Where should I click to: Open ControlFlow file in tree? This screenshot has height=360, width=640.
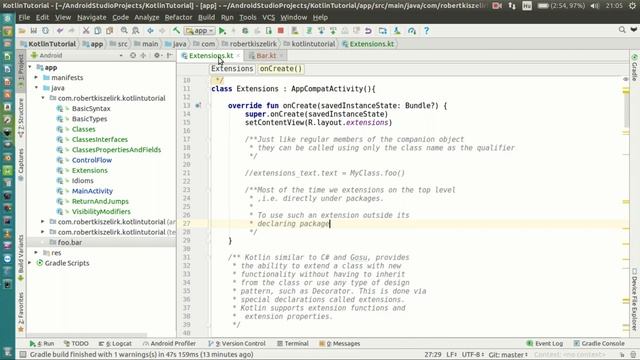click(92, 160)
